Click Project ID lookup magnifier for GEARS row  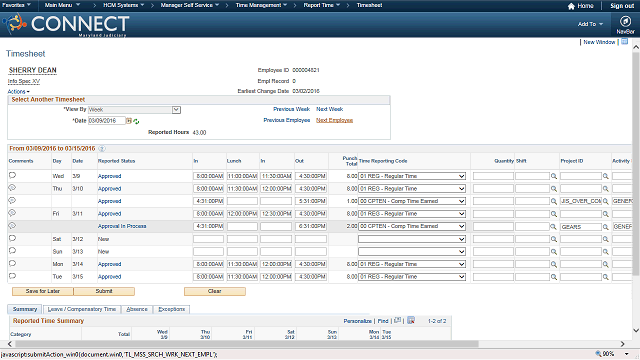point(606,227)
